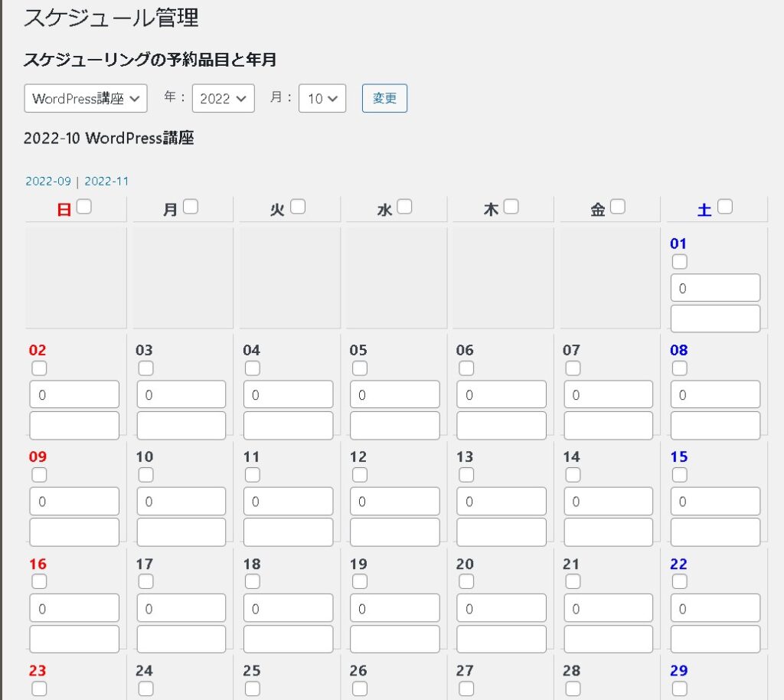Check the checkbox for day 08
Image resolution: width=784 pixels, height=700 pixels.
point(680,368)
